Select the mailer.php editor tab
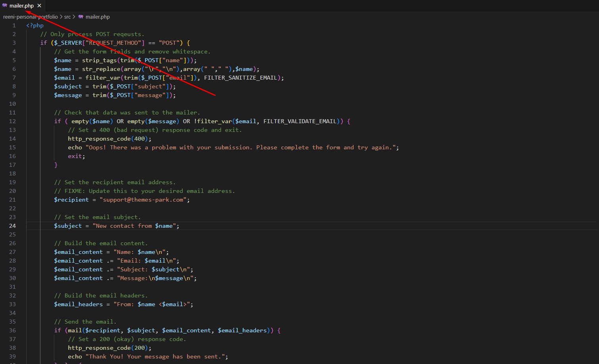The width and height of the screenshot is (599, 364). coord(21,6)
